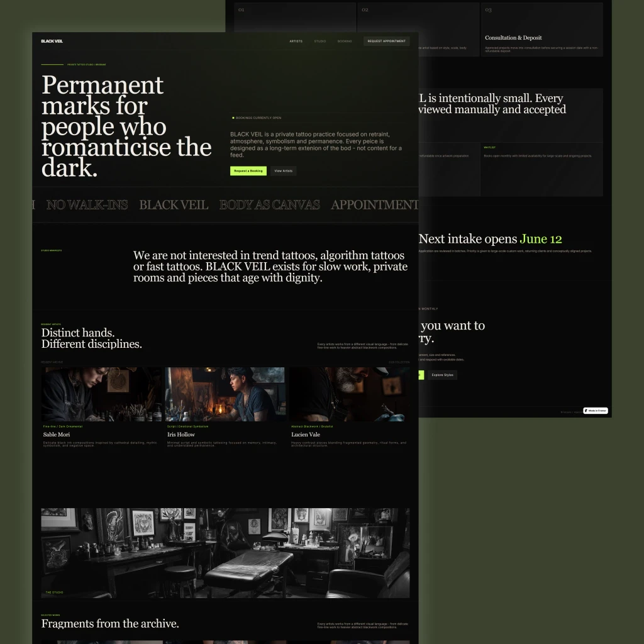Select the Sable Mori artist name
The height and width of the screenshot is (644, 644).
pos(56,435)
